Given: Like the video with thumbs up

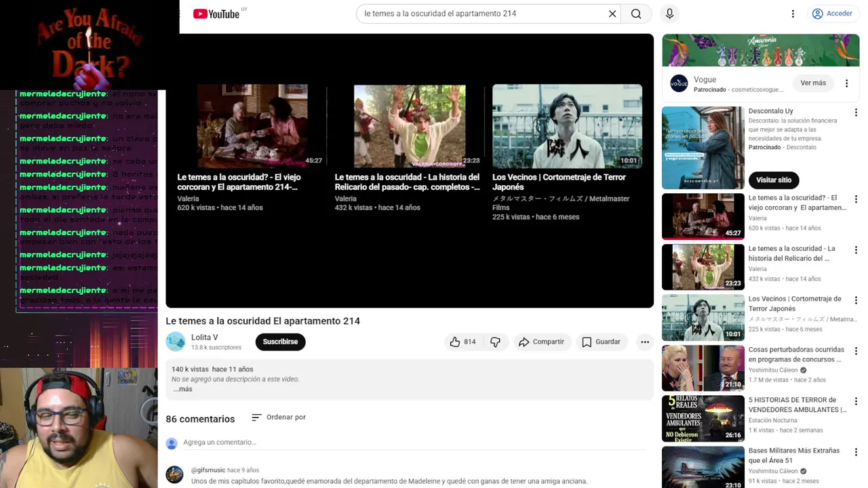Looking at the screenshot, I should coord(462,342).
